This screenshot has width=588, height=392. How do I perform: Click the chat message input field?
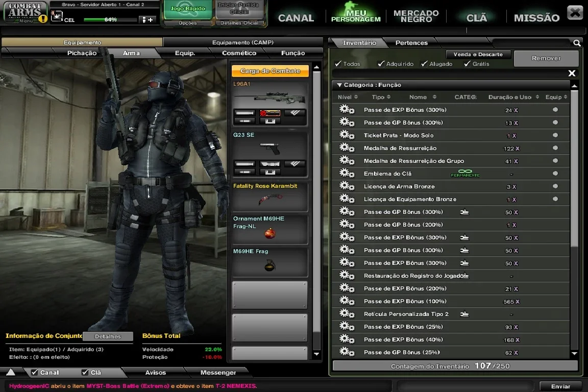pyautogui.click(x=464, y=386)
